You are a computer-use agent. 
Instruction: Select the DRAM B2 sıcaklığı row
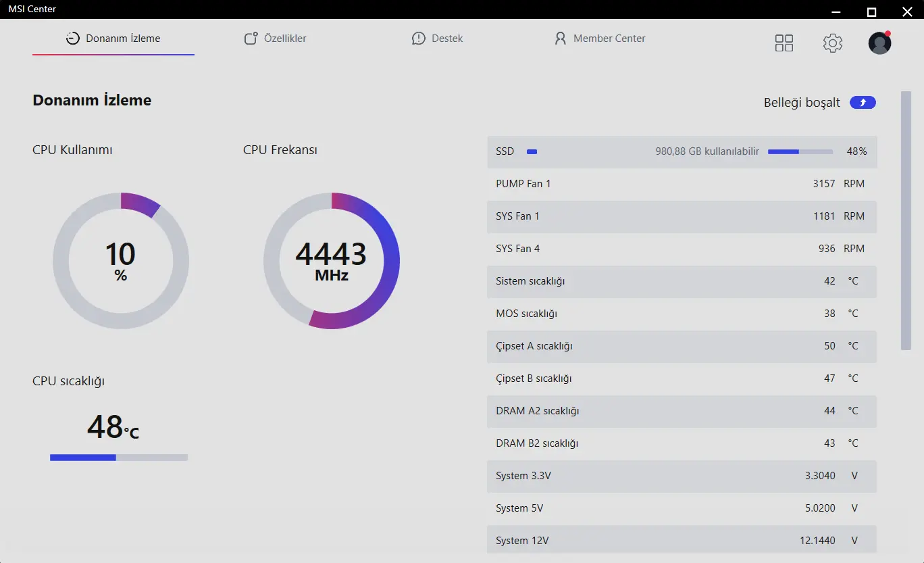[x=682, y=443]
